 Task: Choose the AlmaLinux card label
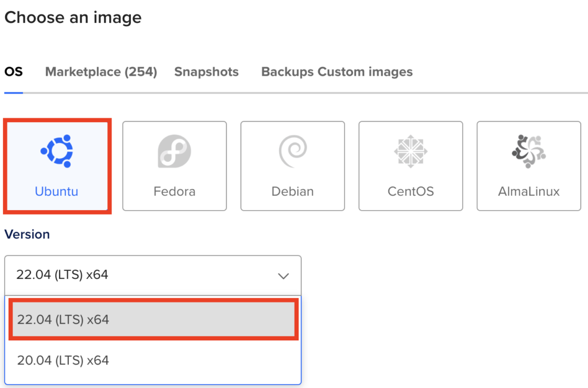pyautogui.click(x=528, y=191)
